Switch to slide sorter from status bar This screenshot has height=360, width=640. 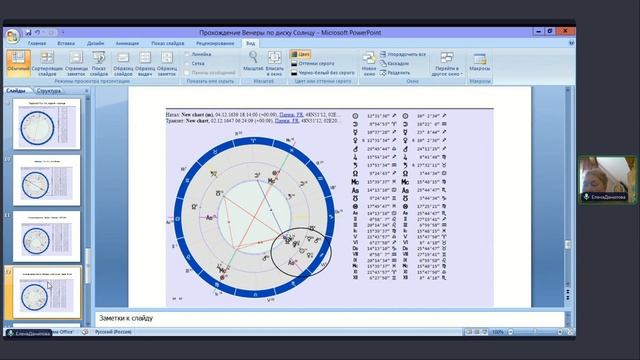tap(477, 332)
